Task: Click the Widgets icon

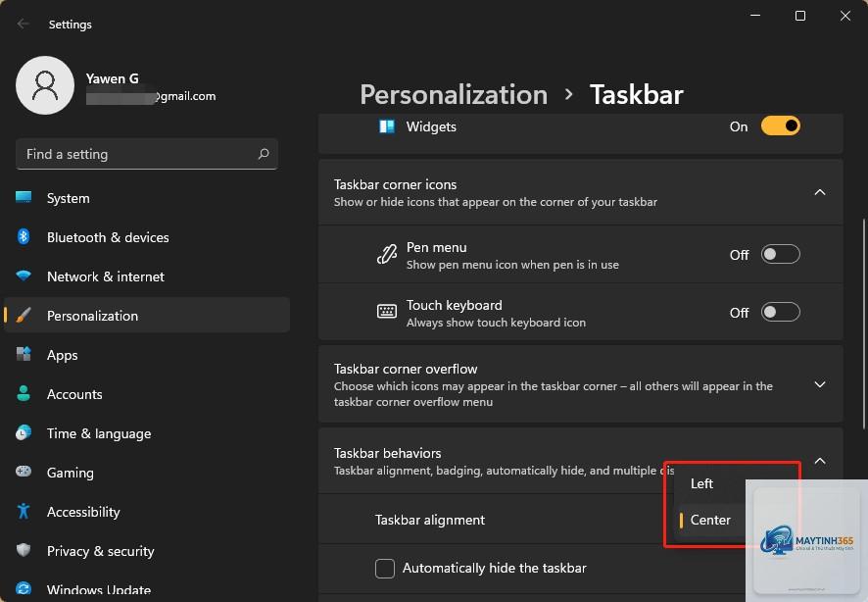Action: 386,126
